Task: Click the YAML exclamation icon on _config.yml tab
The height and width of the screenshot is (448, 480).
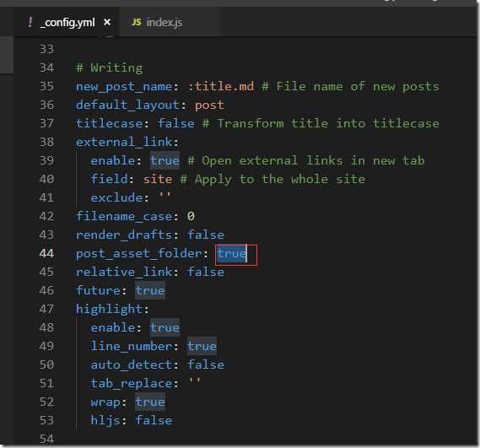Action: point(30,22)
